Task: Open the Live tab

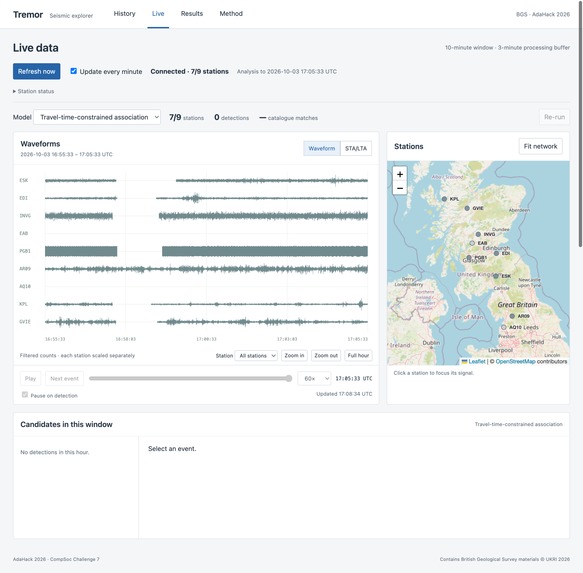Action: point(158,14)
